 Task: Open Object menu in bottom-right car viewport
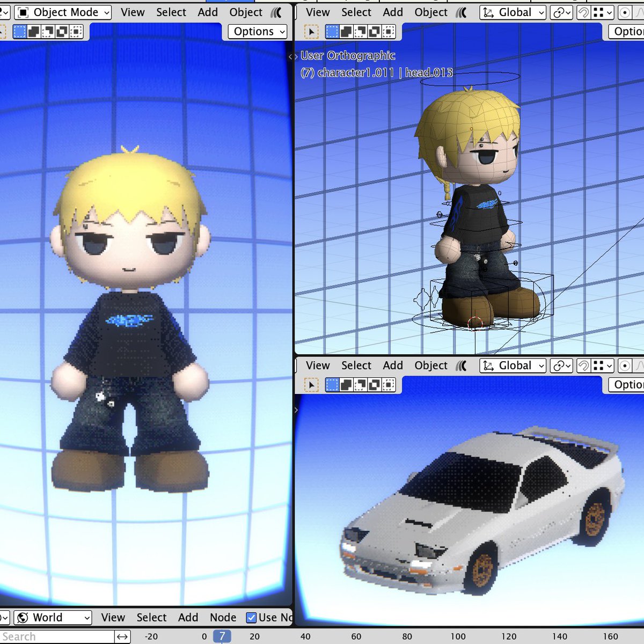coord(431,365)
